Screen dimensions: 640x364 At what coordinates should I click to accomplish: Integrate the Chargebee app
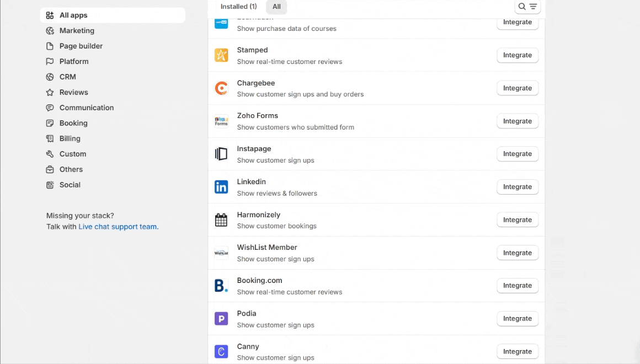(517, 88)
